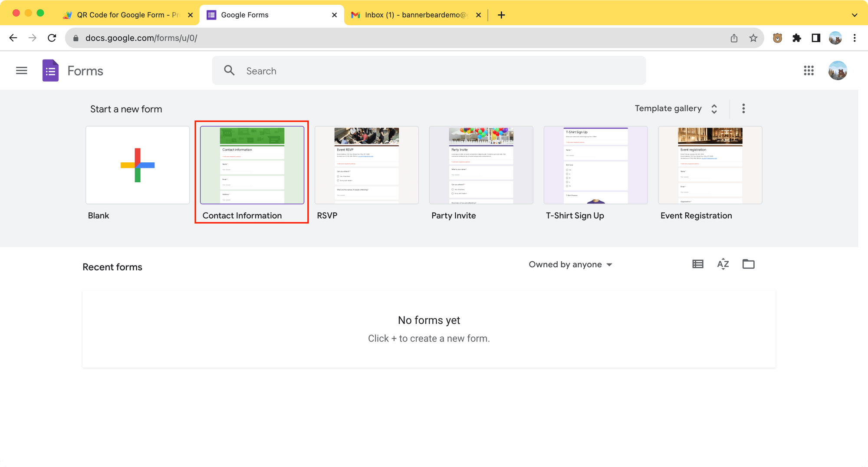This screenshot has height=467, width=868.
Task: Start a new Blank form
Action: 137,165
